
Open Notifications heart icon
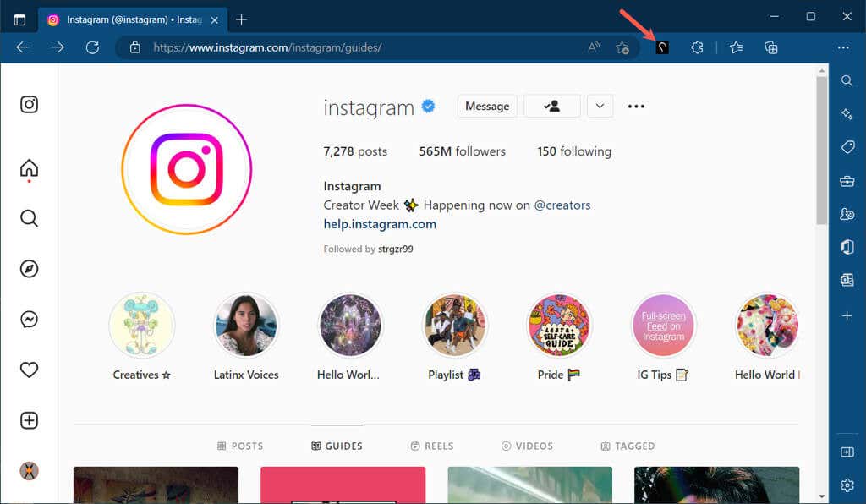(30, 370)
